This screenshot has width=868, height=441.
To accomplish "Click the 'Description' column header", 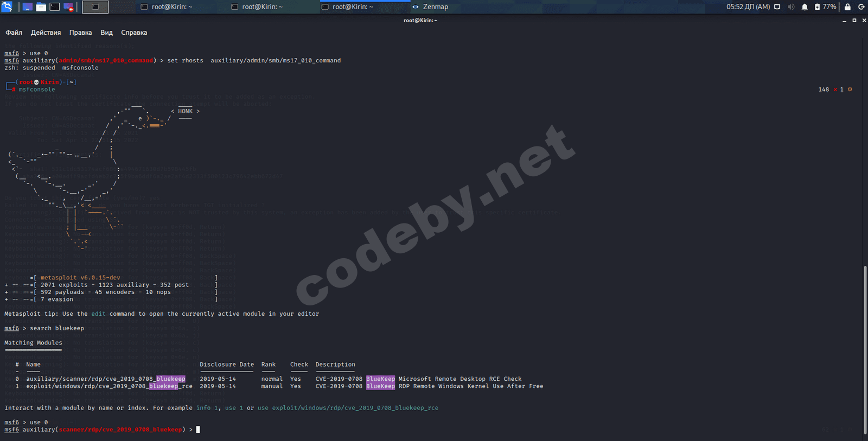I will 335,365.
